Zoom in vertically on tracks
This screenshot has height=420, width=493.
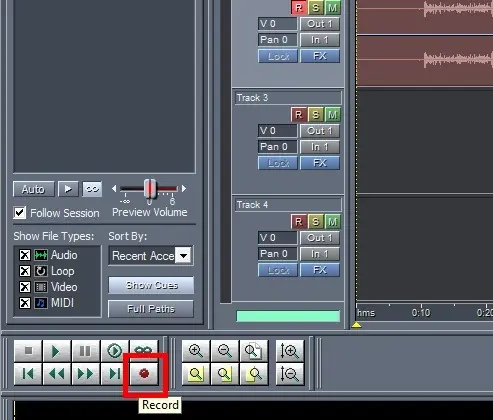click(290, 351)
